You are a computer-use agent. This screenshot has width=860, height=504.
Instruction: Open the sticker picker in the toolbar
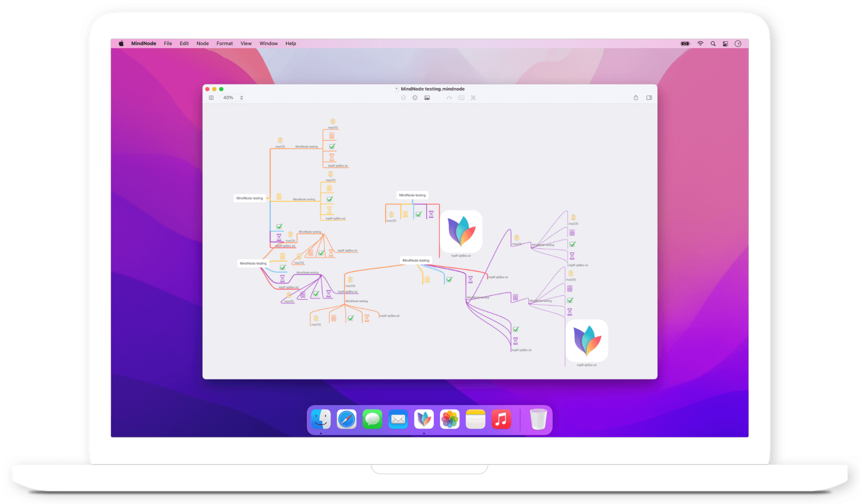point(415,98)
